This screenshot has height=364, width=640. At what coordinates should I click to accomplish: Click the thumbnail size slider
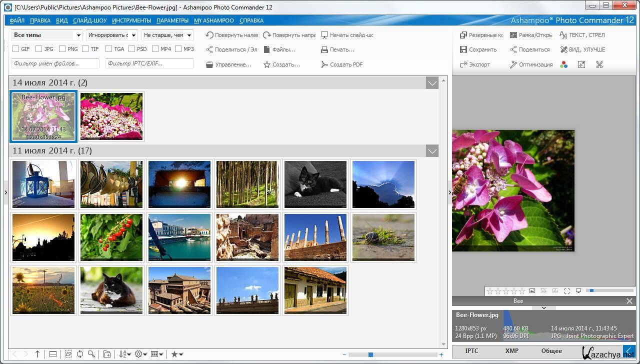point(370,354)
